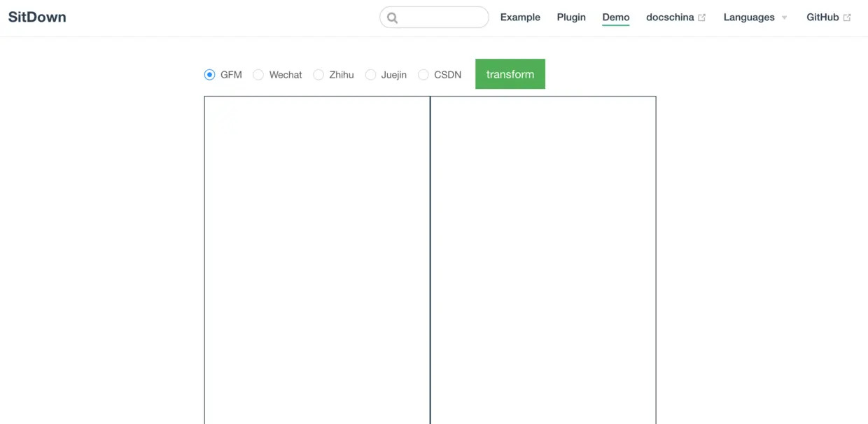Select the Zhihu radio button
Screen dimensions: 868x424
[x=318, y=75]
